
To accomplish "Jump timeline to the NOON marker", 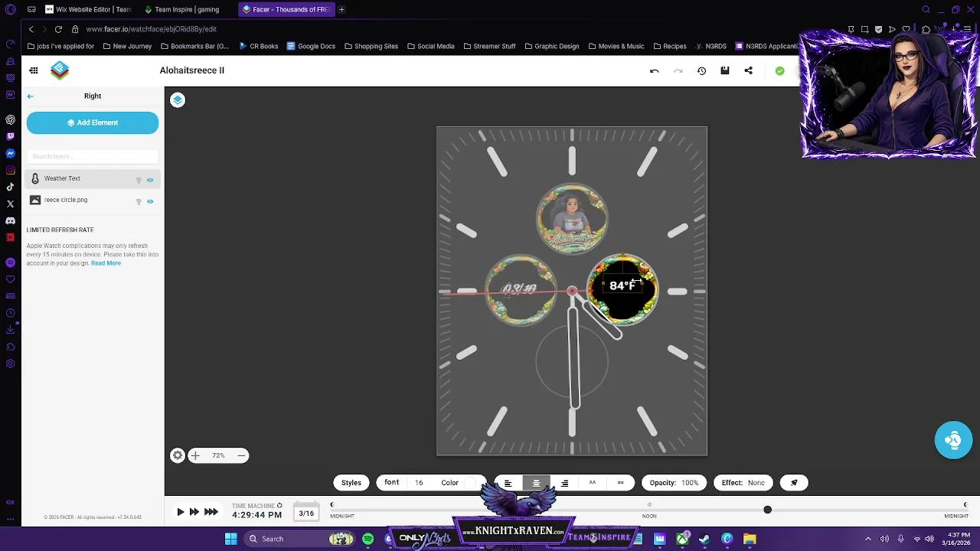I will pos(649,516).
